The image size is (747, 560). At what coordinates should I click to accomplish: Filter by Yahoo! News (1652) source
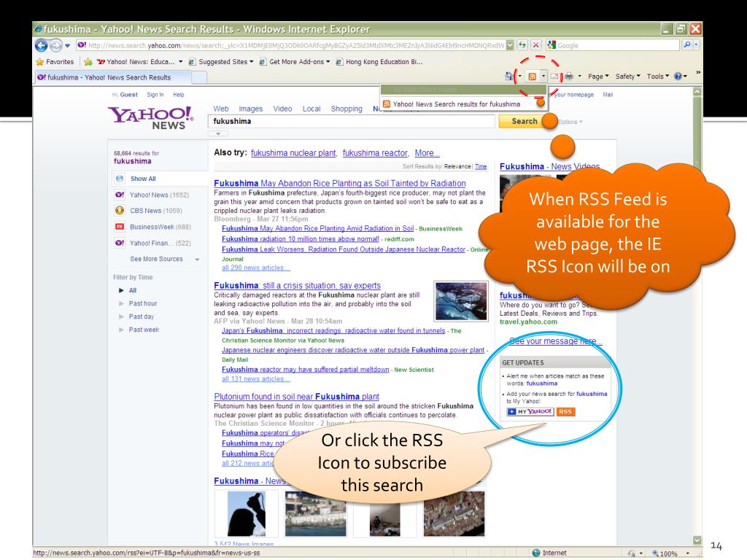159,195
